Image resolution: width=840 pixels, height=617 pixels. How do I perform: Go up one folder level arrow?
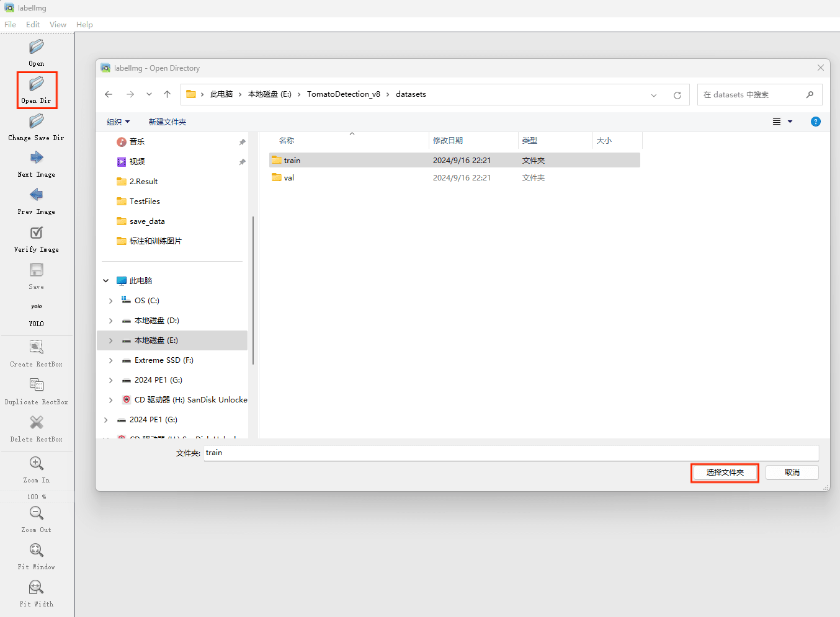167,94
